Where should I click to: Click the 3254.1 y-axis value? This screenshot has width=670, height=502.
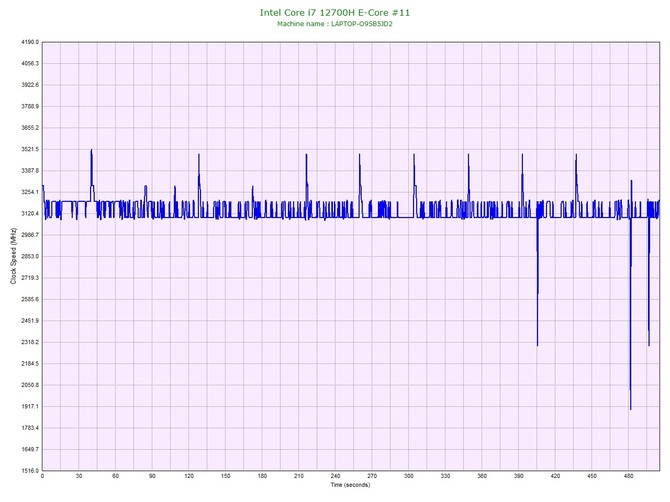tap(30, 192)
